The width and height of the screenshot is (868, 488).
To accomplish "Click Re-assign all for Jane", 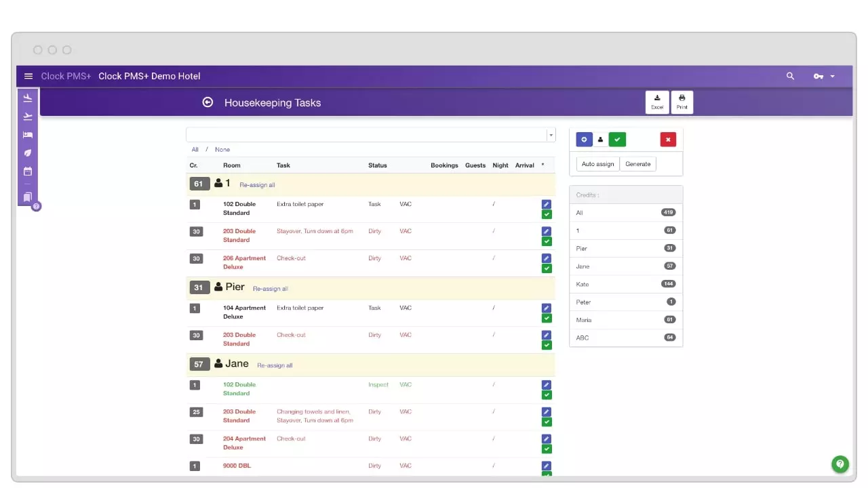I will [x=275, y=365].
